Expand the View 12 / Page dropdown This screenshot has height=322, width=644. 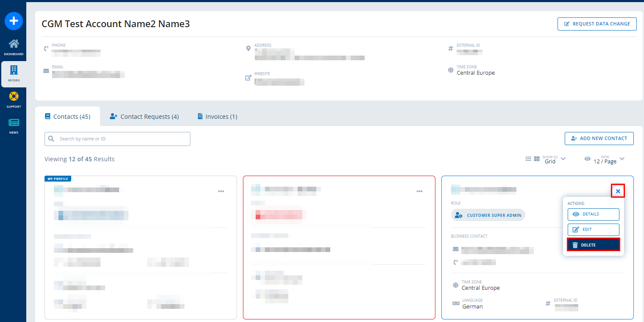[622, 159]
